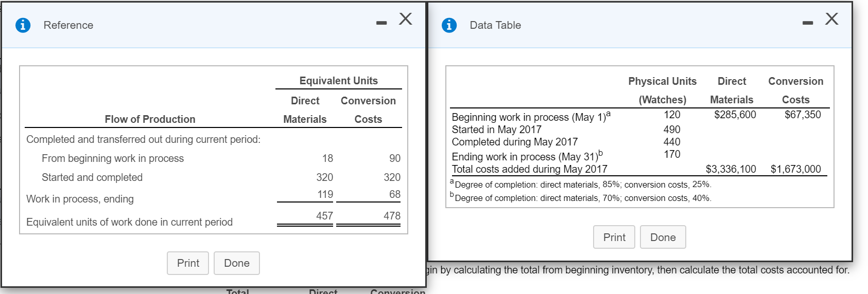Click 'Started and completed' row label
Image resolution: width=868 pixels, height=294 pixels.
click(x=92, y=177)
